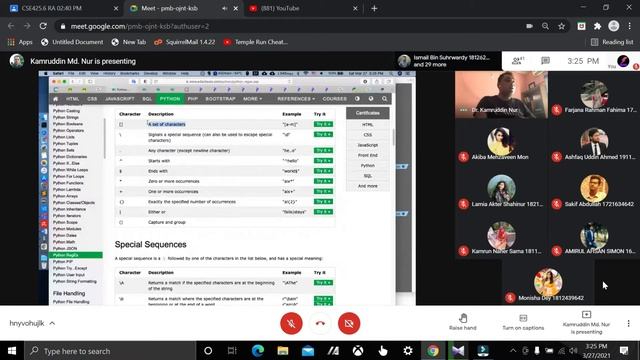Open the Apps bookmark

(20, 42)
